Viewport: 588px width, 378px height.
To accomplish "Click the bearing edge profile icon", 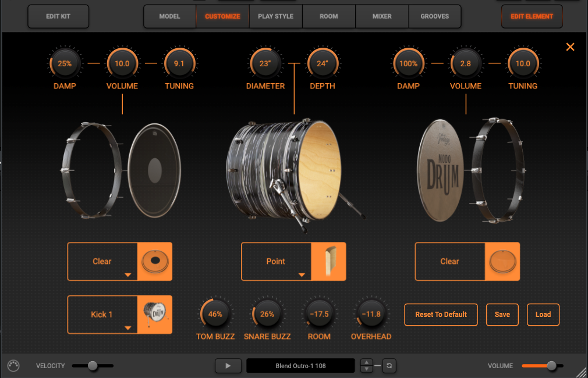I will pyautogui.click(x=329, y=262).
